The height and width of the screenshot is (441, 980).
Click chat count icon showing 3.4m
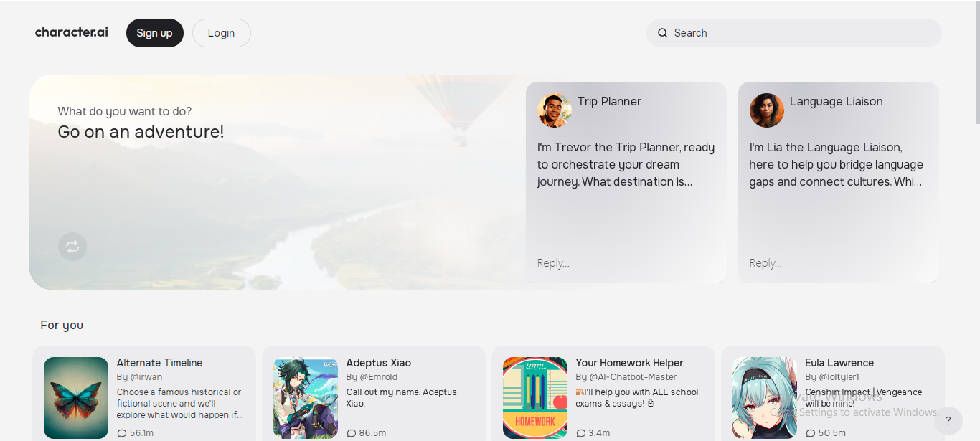pos(581,433)
